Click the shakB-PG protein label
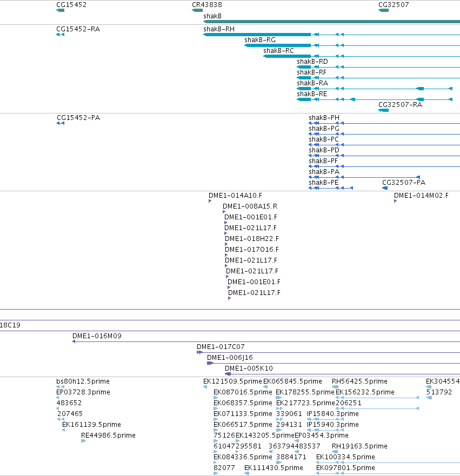Image resolution: width=460 pixels, height=476 pixels. coord(324,129)
